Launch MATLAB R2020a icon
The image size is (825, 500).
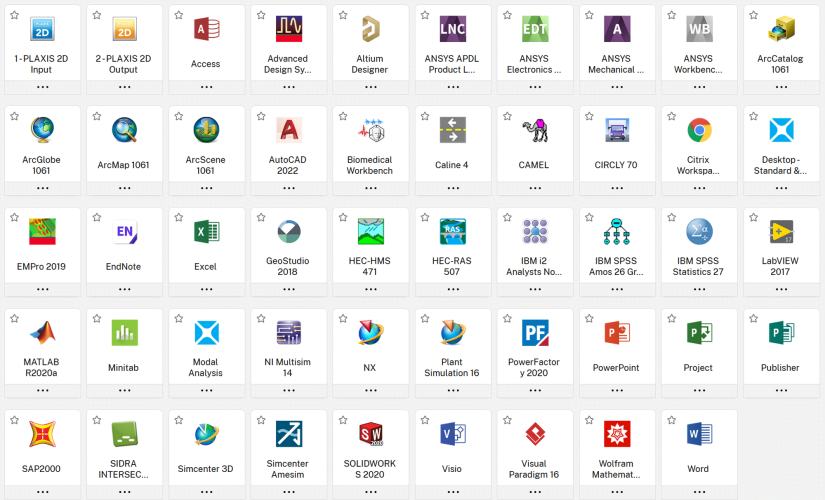(42, 333)
